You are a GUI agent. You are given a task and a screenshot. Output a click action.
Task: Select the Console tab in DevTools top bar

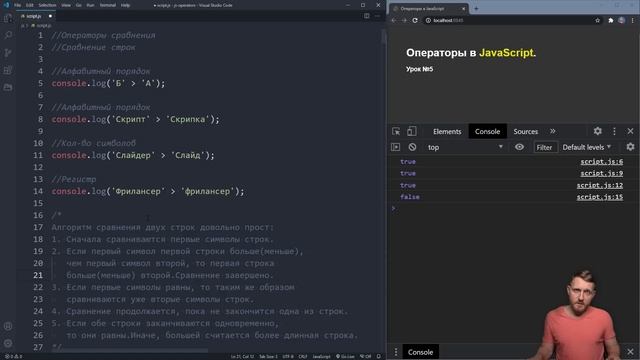tap(487, 131)
